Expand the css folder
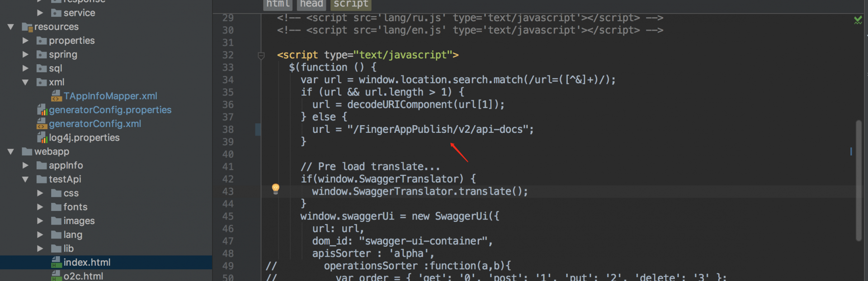Screen dimensions: 868x281 pos(40,193)
